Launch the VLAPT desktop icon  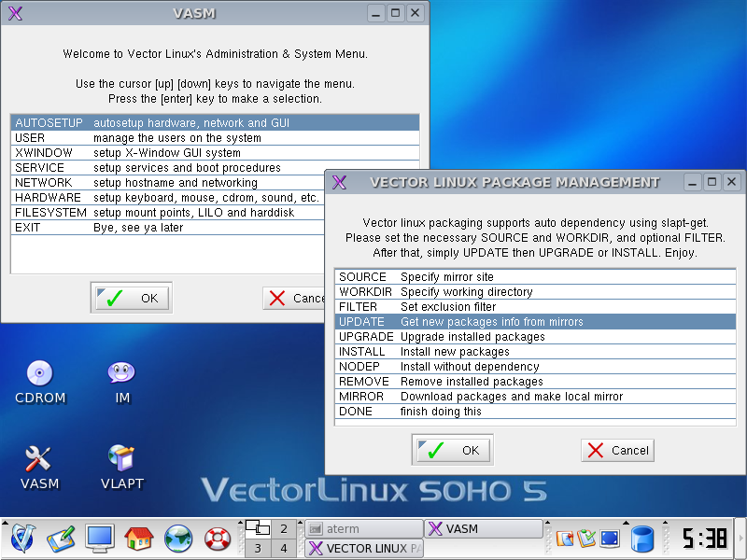[121, 468]
